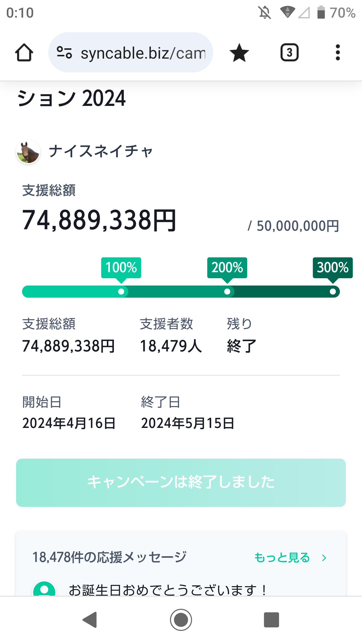Expand messages with the chevron arrow
362x644 pixels.
[324, 558]
